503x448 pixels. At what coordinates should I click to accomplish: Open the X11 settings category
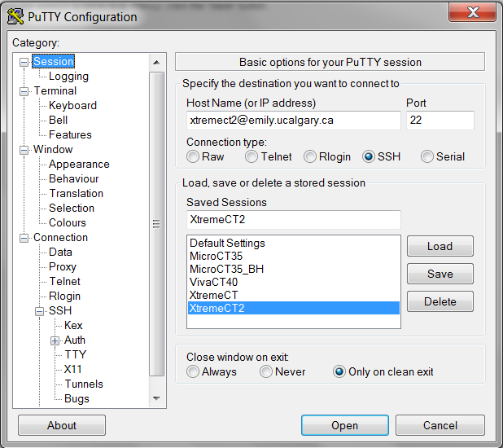click(72, 369)
